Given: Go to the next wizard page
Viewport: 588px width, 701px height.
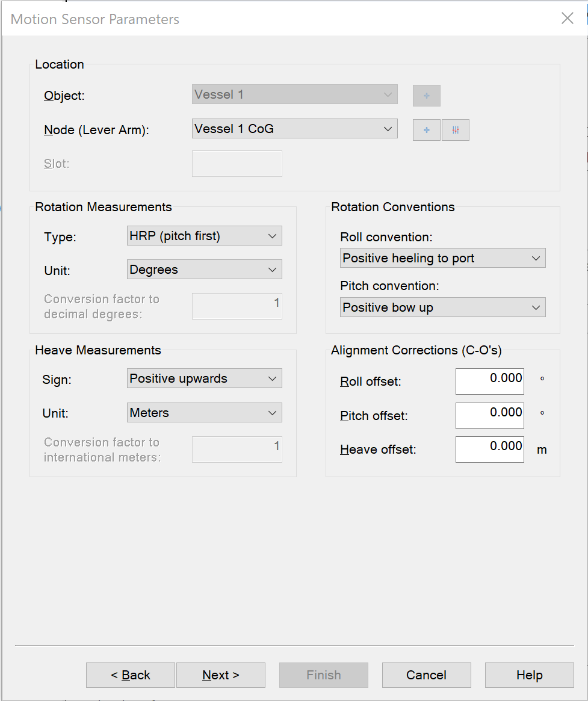Looking at the screenshot, I should tap(220, 675).
